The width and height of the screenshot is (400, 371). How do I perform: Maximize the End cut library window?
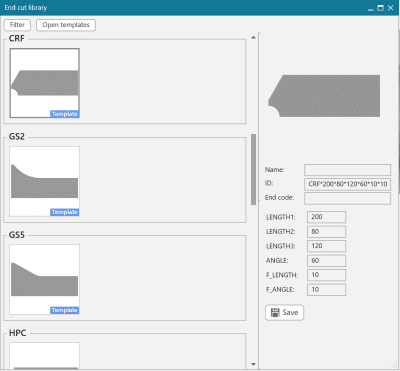pos(380,8)
